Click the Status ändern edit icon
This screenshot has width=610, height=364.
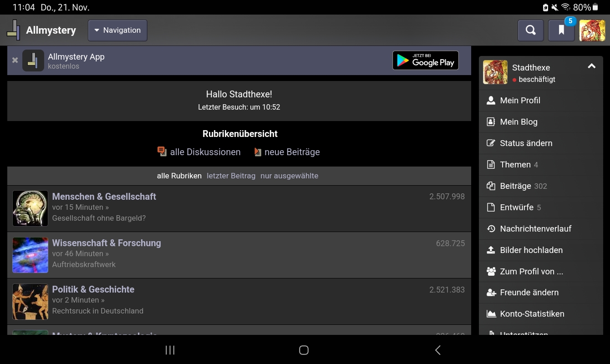point(491,143)
